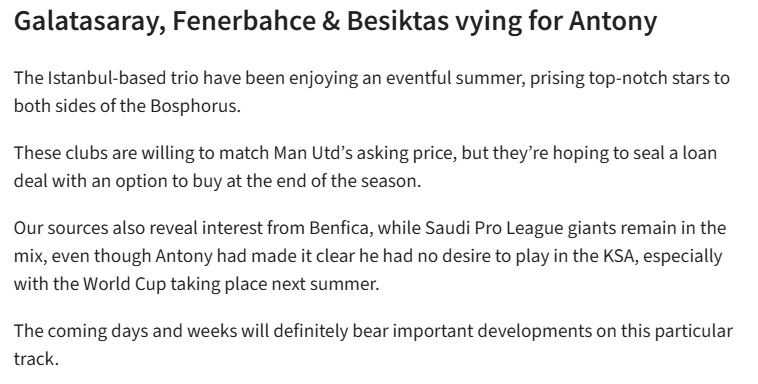
Task: Click the text Man Utd's asking price
Action: point(365,153)
